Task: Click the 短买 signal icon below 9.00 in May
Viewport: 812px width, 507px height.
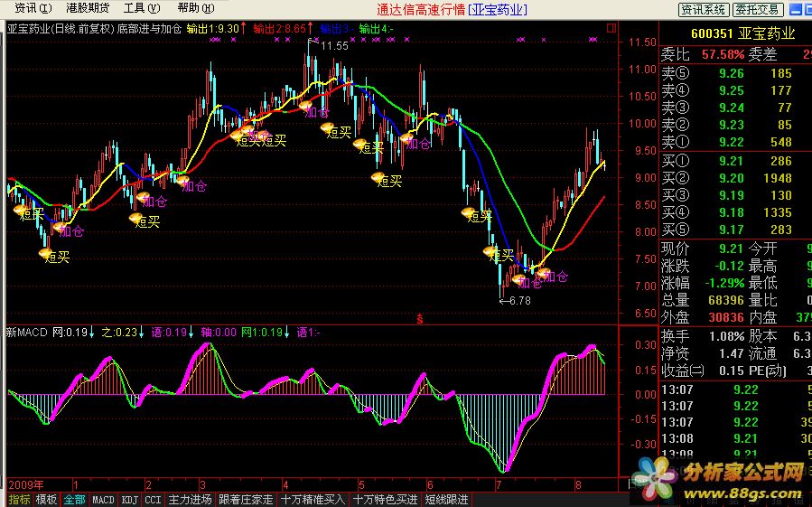Action: coord(378,177)
